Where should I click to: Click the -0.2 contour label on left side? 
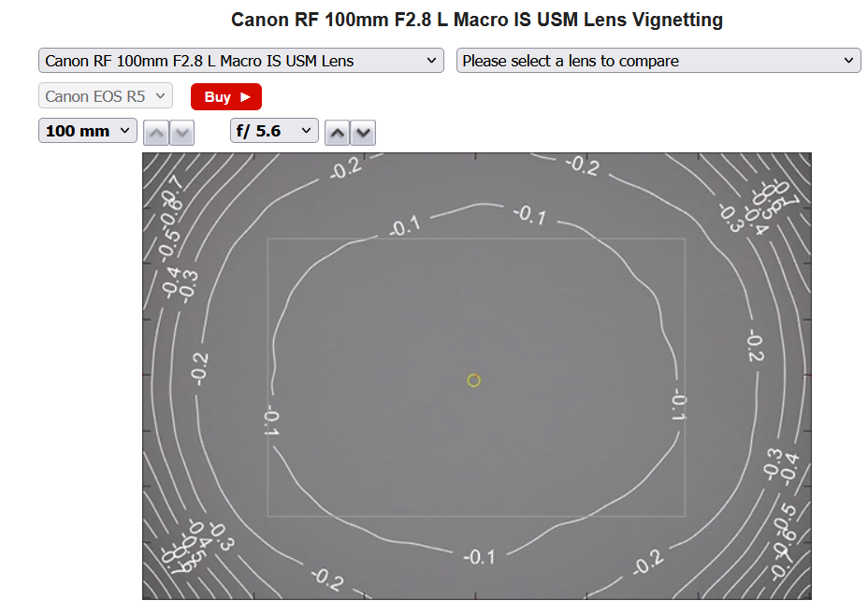198,367
